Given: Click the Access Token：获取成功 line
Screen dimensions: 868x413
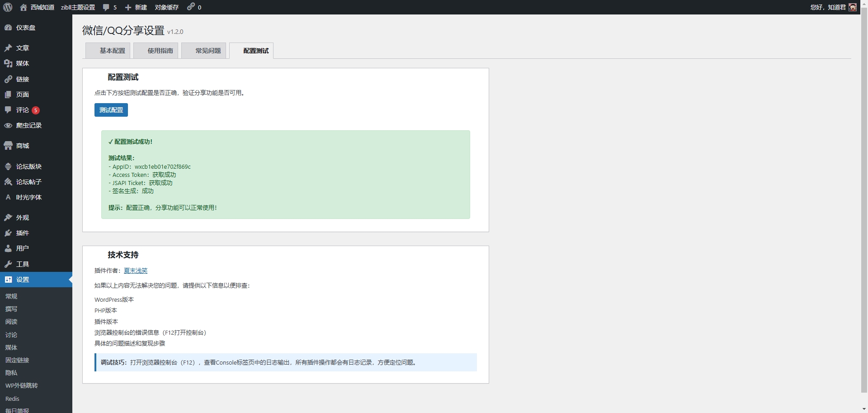Looking at the screenshot, I should pos(142,175).
